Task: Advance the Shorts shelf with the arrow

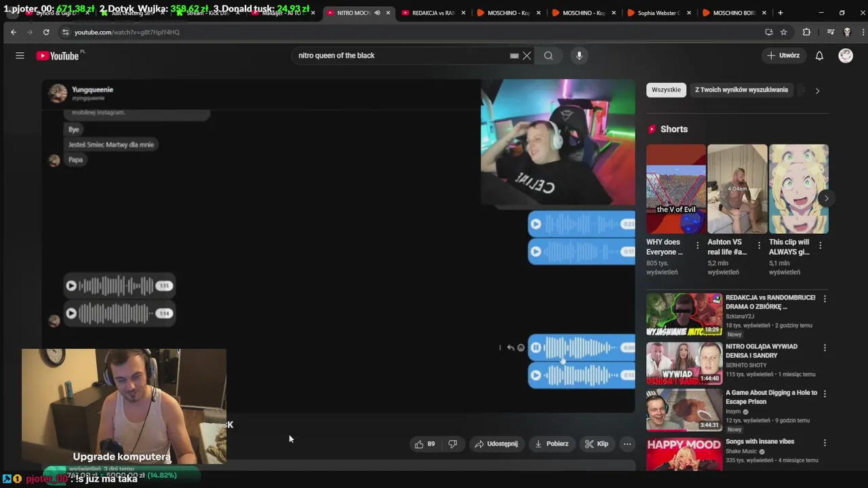Action: click(x=826, y=199)
